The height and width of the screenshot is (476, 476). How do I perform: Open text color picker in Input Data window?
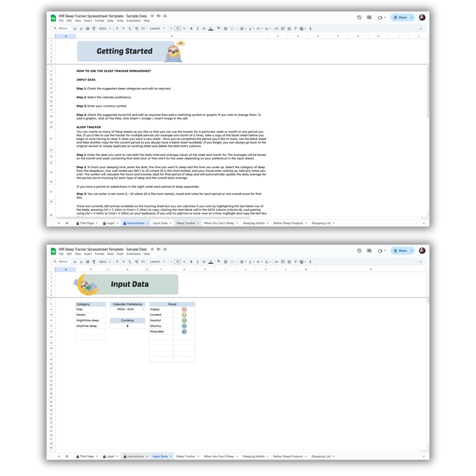pos(211,262)
